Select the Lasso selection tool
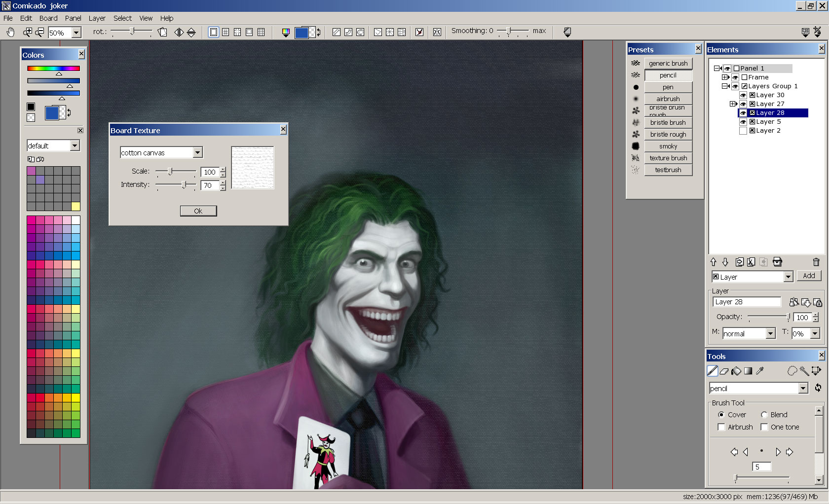 pyautogui.click(x=792, y=371)
